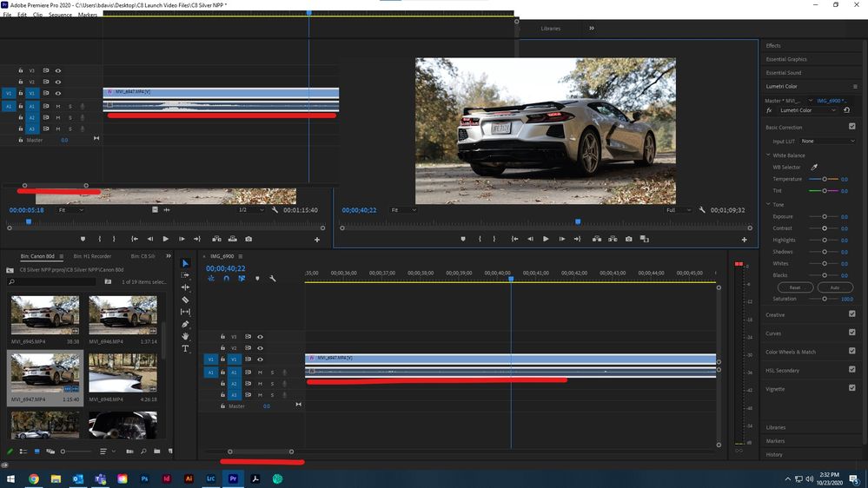Pick the Type tool
Viewport: 868px width, 488px height.
pyautogui.click(x=185, y=348)
